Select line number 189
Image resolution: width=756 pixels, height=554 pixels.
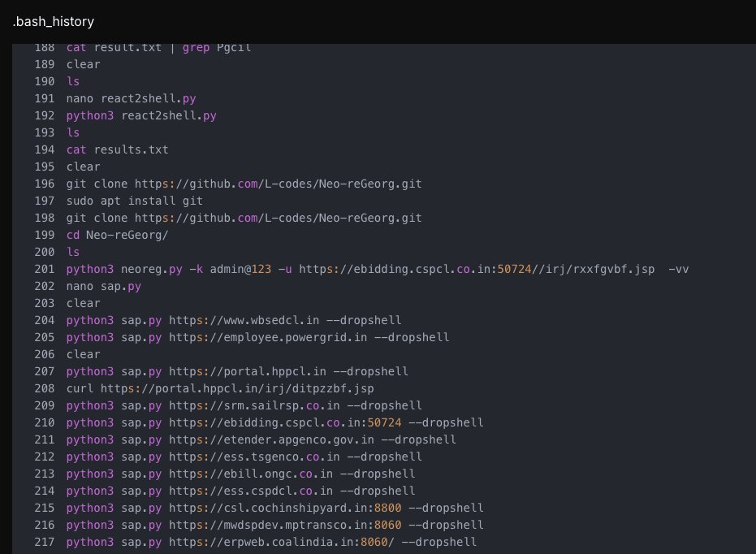coord(45,64)
